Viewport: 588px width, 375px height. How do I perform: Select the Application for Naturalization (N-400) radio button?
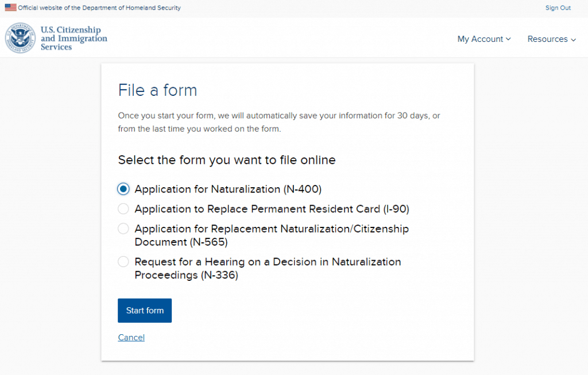tap(123, 189)
